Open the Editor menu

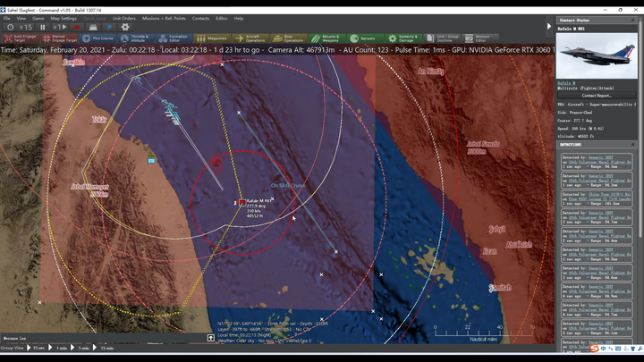[222, 19]
